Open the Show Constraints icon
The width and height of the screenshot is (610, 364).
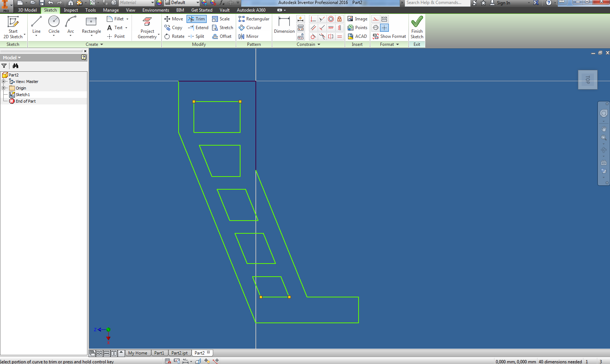coord(301,28)
